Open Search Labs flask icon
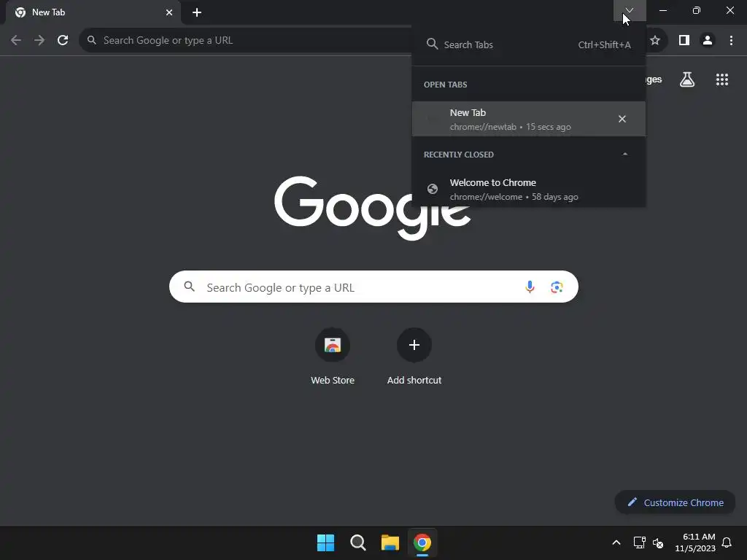747x560 pixels. (x=687, y=79)
